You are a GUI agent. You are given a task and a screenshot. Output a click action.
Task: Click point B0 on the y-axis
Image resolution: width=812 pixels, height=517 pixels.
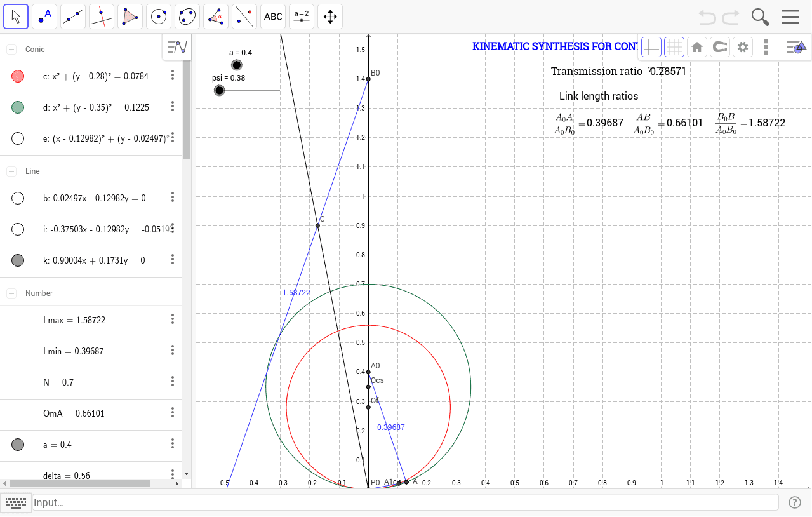(x=368, y=79)
